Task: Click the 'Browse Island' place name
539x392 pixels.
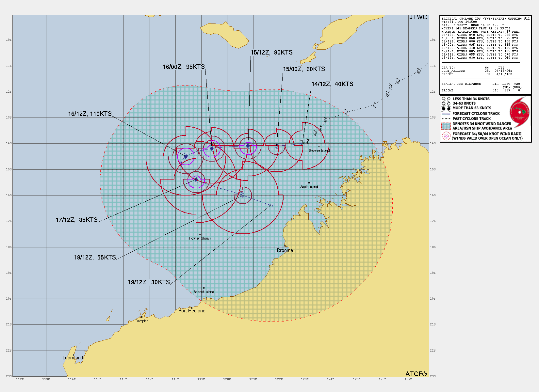Action: pyautogui.click(x=319, y=151)
